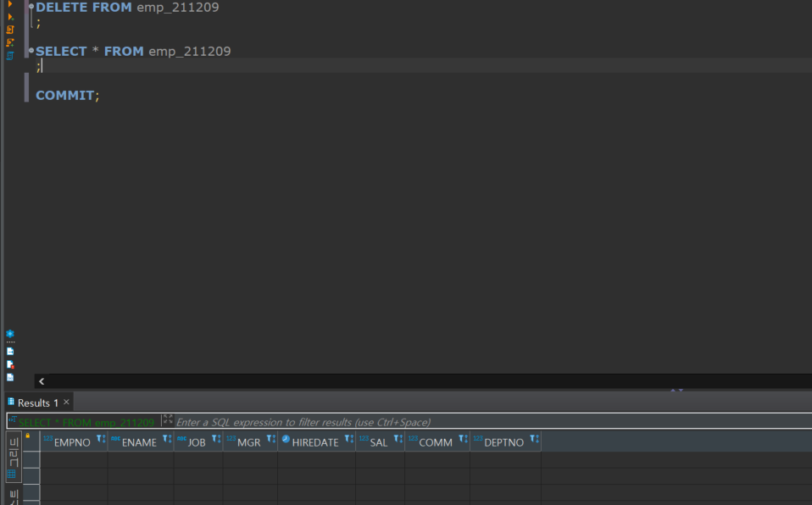This screenshot has height=505, width=812.
Task: Select the Results 1 tab
Action: [x=36, y=402]
